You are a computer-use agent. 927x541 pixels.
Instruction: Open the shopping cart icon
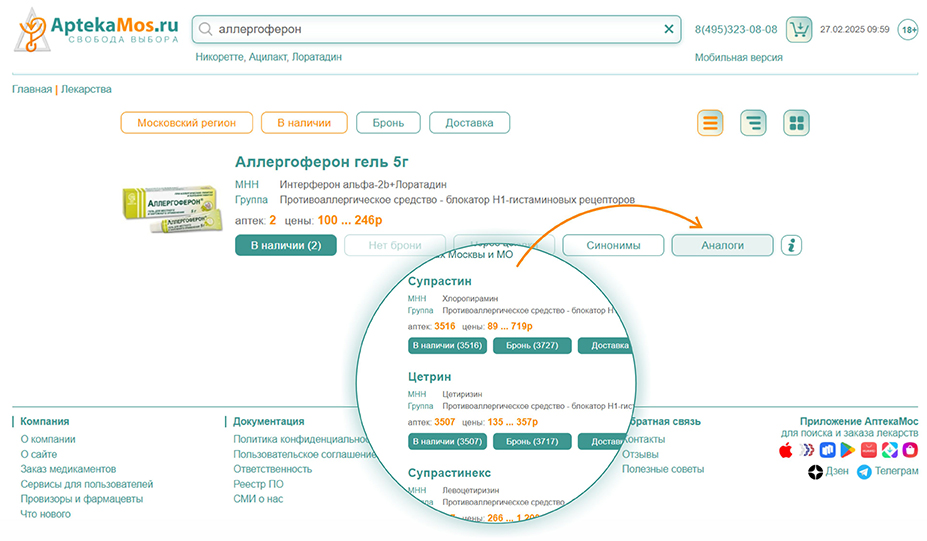click(x=798, y=29)
